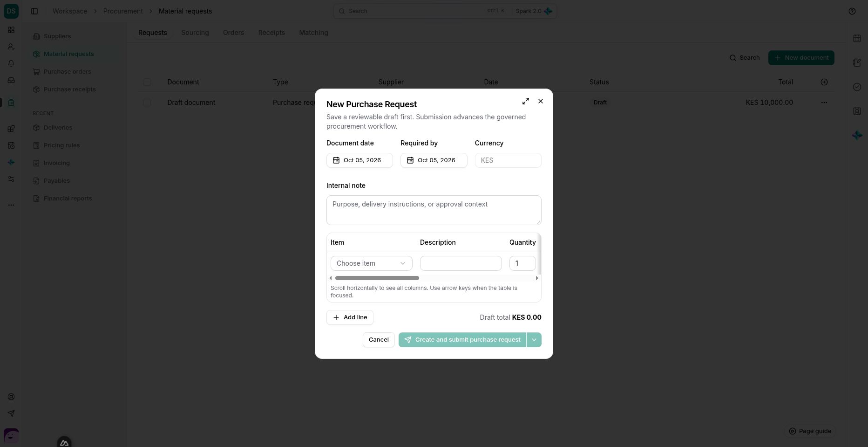Toggle the sidebar panel icon
Viewport: 868px width, 447px height.
[x=34, y=11]
